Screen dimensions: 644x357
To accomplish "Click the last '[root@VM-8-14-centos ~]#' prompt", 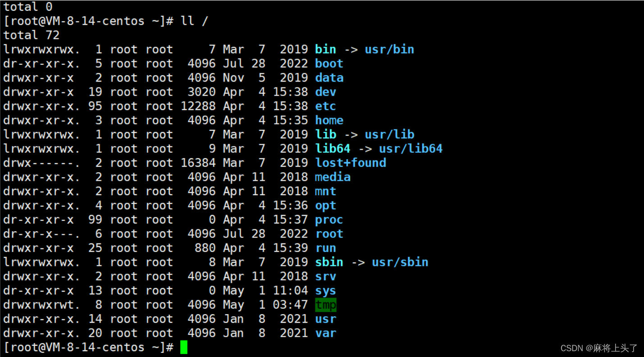I will pos(88,347).
